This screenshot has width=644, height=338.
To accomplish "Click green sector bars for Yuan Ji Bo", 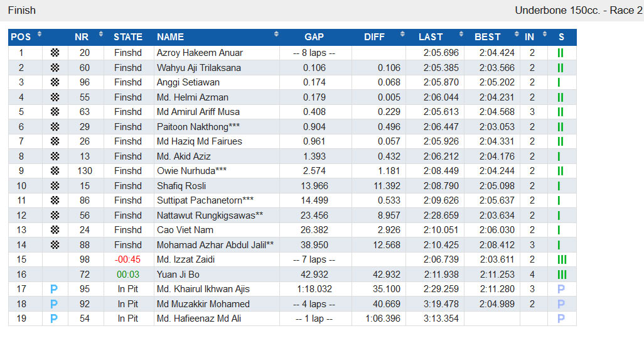I will click(562, 275).
